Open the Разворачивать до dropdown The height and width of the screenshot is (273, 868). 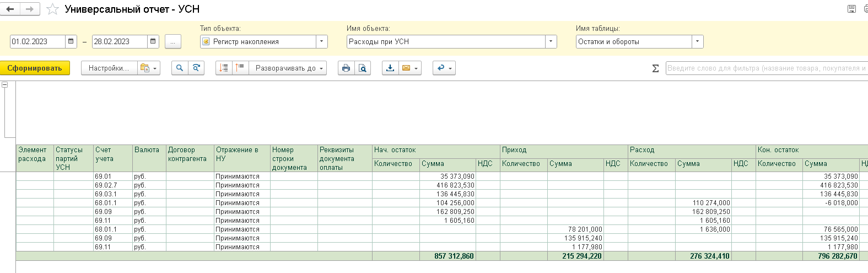[288, 68]
